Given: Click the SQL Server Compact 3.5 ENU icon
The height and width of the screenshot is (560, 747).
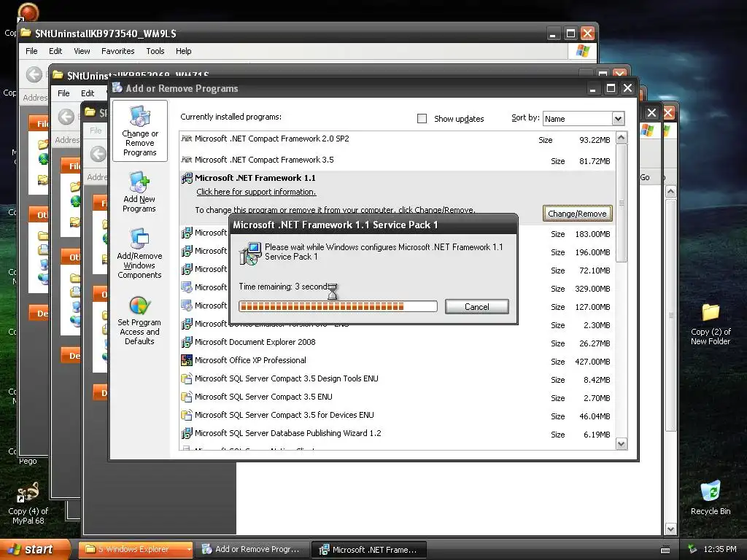Looking at the screenshot, I should tap(187, 397).
